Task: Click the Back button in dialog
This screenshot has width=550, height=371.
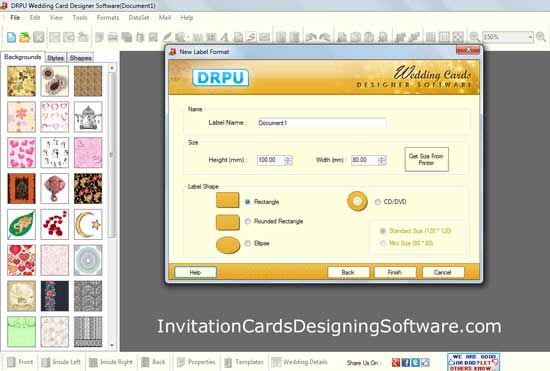Action: pyautogui.click(x=348, y=272)
